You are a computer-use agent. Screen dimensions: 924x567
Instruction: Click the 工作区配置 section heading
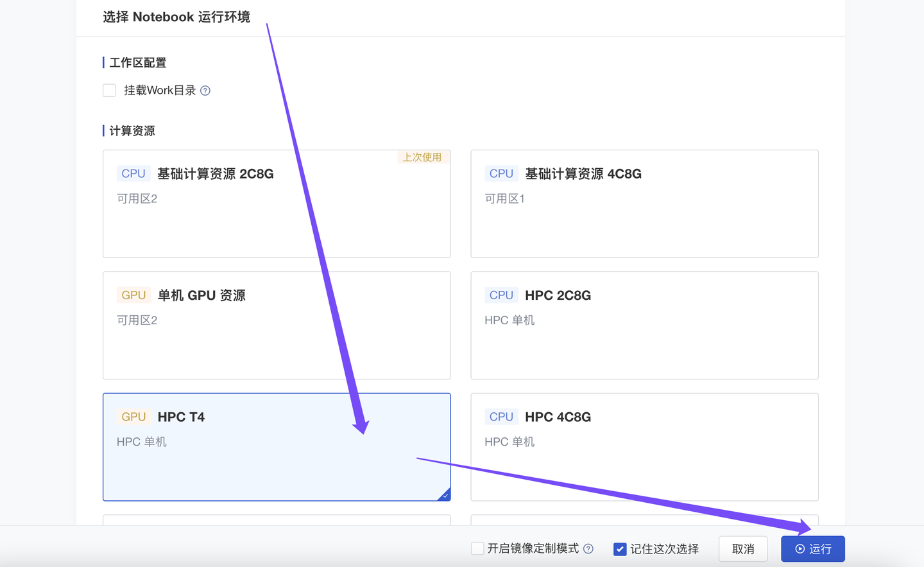coord(138,62)
